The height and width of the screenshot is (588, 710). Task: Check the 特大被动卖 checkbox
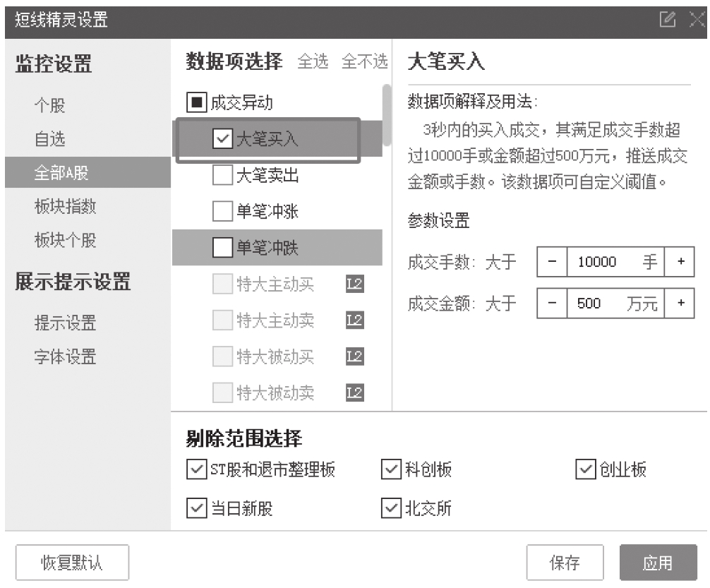[x=223, y=392]
